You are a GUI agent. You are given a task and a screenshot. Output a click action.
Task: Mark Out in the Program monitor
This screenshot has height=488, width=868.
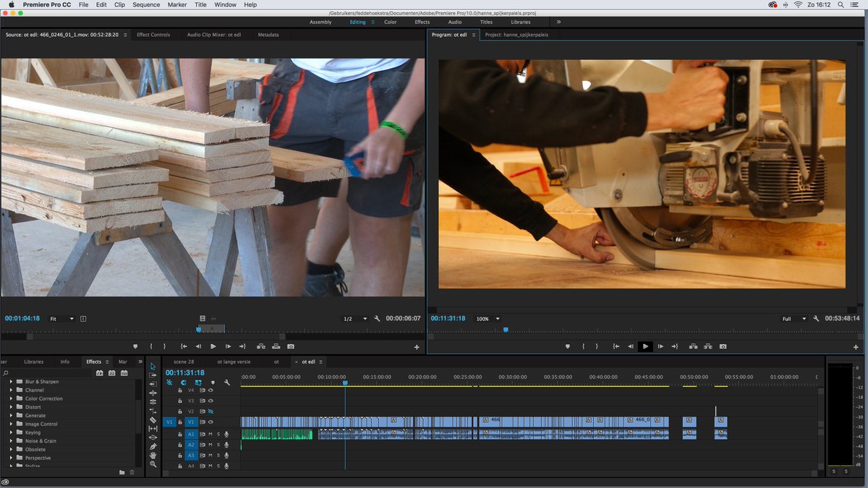[598, 346]
